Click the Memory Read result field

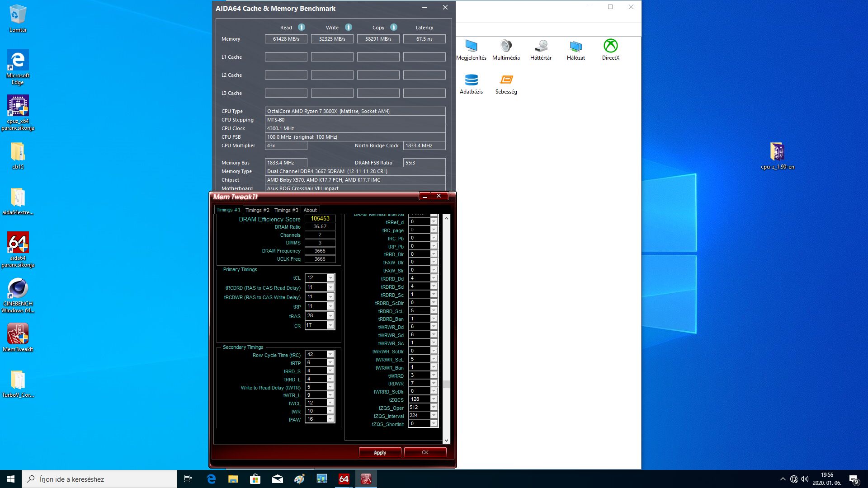pyautogui.click(x=286, y=39)
